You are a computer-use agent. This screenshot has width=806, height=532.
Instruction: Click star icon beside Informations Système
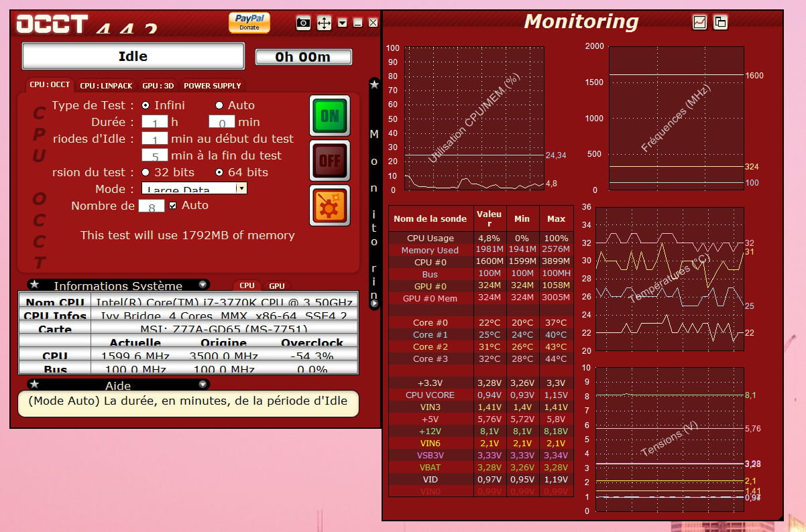click(x=35, y=285)
